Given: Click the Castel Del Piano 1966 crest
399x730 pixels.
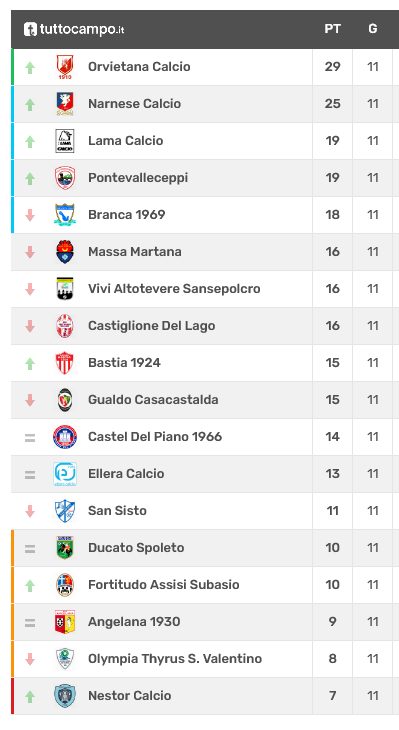Looking at the screenshot, I should pyautogui.click(x=65, y=437).
